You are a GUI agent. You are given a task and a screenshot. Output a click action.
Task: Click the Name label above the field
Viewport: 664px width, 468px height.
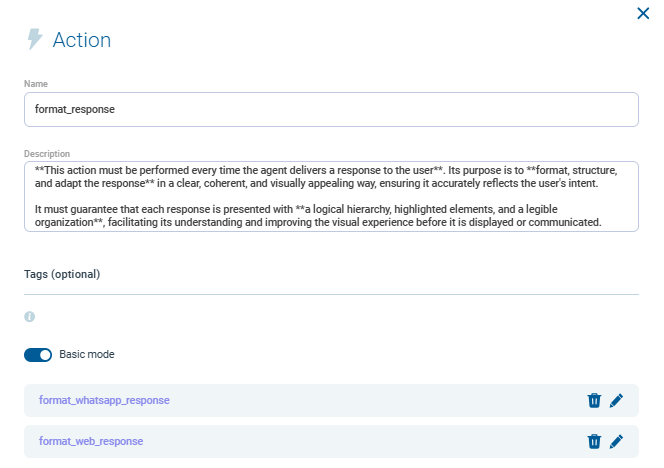pos(36,84)
